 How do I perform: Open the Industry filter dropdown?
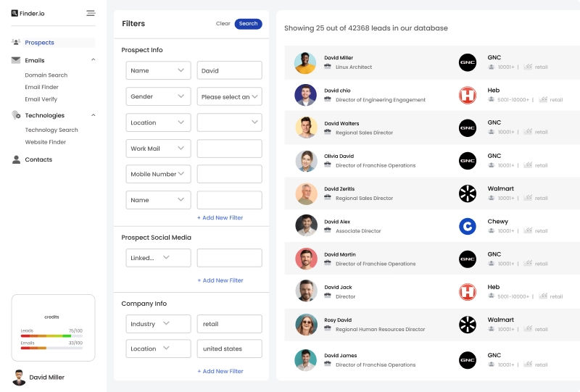(x=158, y=324)
